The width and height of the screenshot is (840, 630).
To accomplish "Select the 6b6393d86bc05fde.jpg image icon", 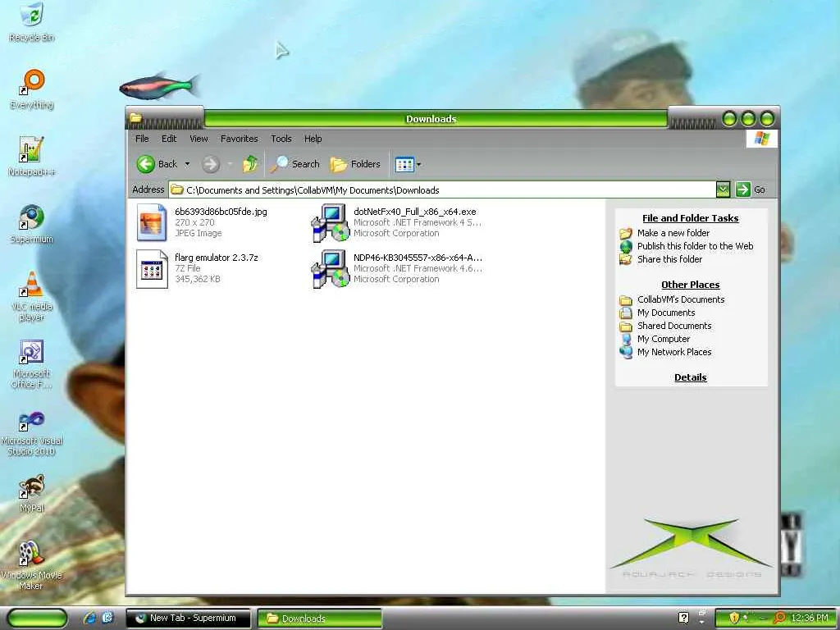I will click(152, 222).
